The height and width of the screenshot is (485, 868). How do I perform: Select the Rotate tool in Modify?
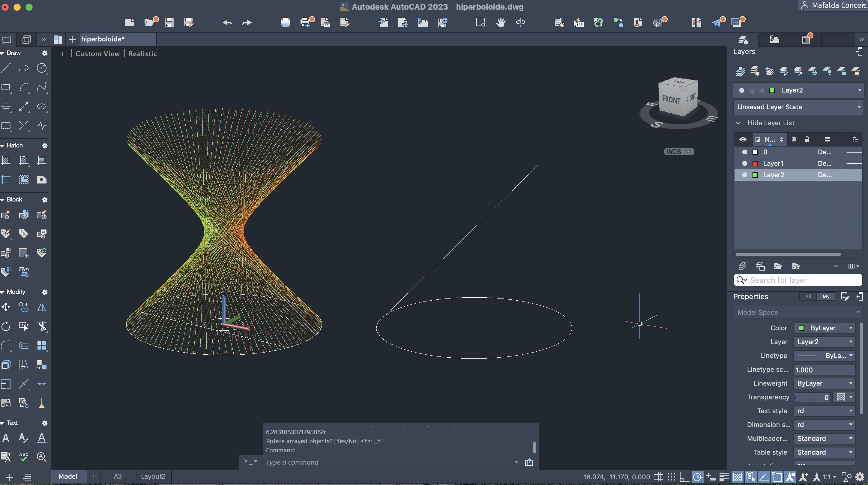[x=6, y=326]
